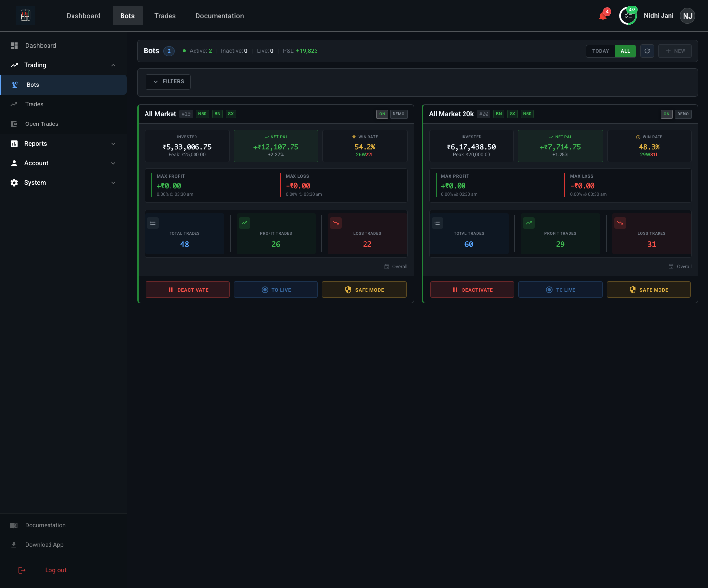
Task: Click the Log out link
Action: point(56,570)
